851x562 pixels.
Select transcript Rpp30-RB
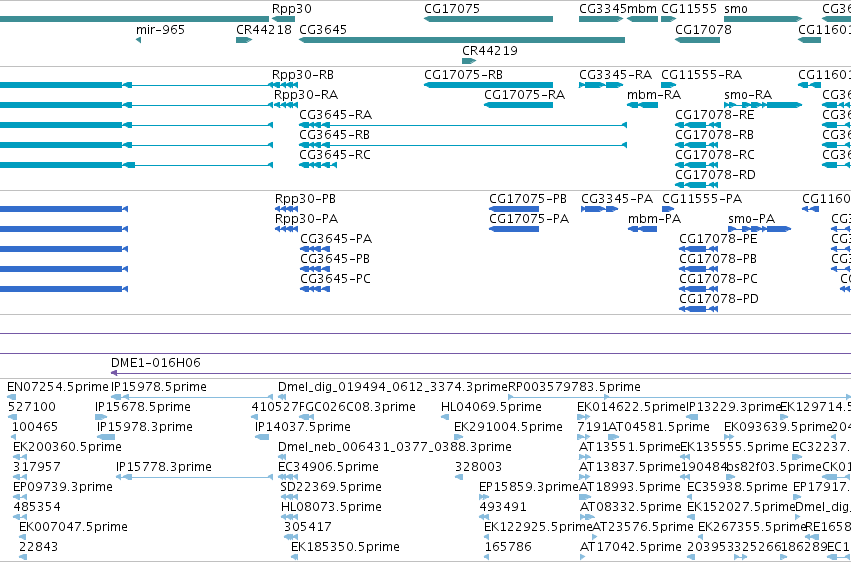pyautogui.click(x=303, y=75)
